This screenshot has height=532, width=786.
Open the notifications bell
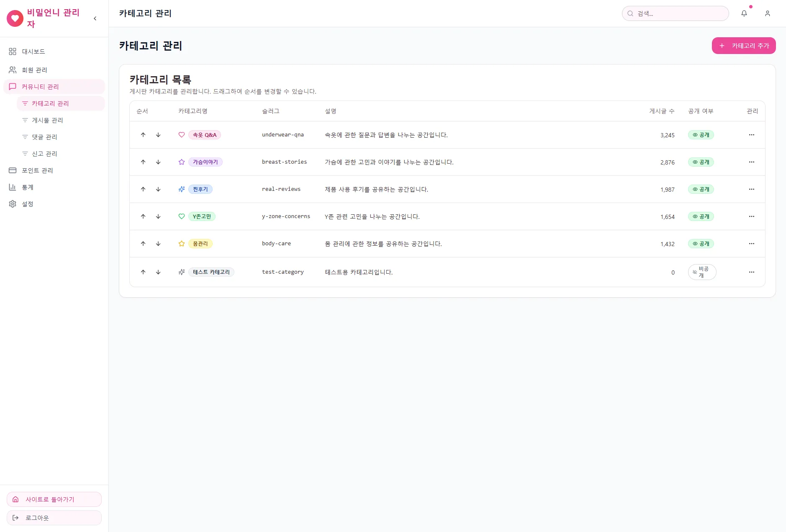744,13
